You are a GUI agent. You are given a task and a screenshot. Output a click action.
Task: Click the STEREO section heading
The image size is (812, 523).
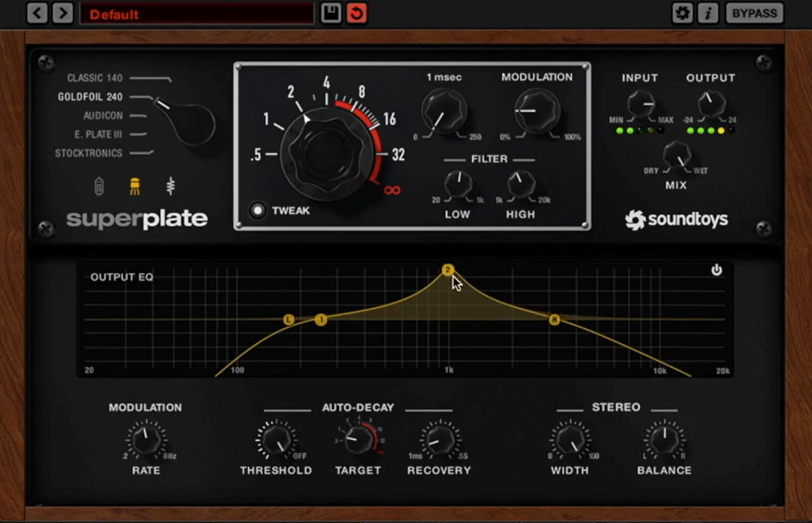[x=616, y=407]
